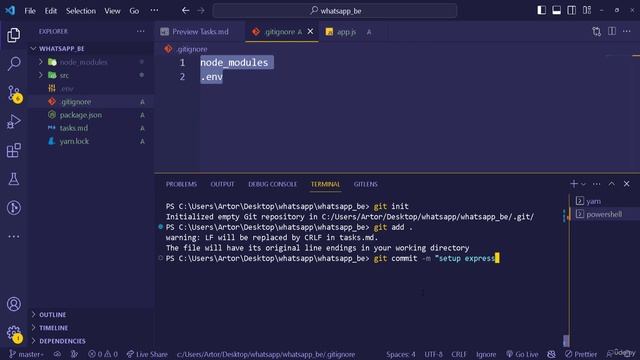Open the Go menu
This screenshot has height=360, width=640.
[x=134, y=11]
